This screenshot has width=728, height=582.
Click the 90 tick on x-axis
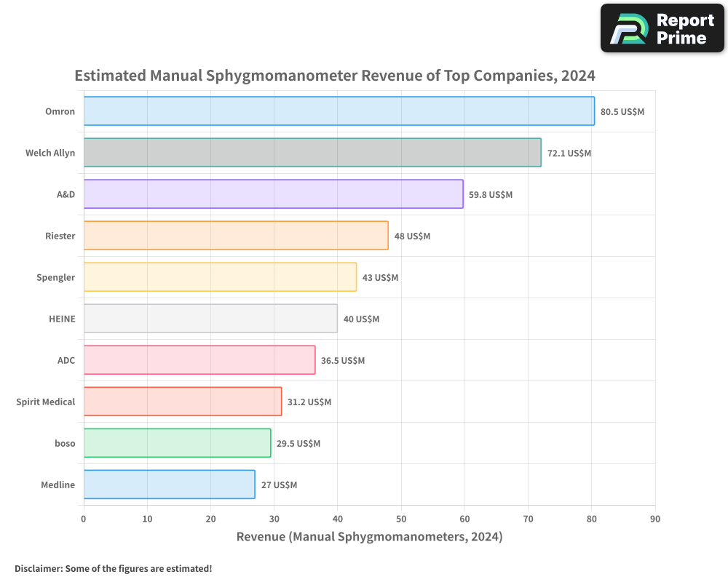tap(654, 519)
